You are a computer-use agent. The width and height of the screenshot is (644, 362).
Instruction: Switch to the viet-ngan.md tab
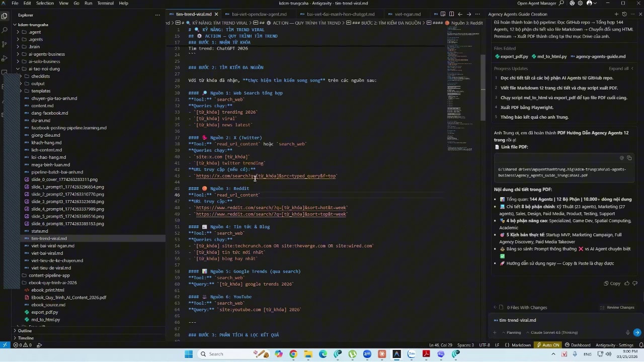(x=407, y=14)
